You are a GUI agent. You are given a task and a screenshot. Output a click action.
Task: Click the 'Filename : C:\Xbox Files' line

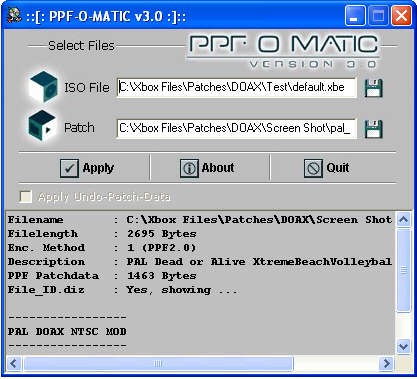[x=200, y=220]
